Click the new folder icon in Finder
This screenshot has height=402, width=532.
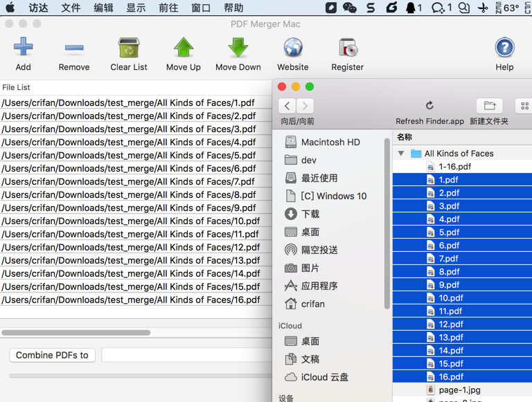489,106
